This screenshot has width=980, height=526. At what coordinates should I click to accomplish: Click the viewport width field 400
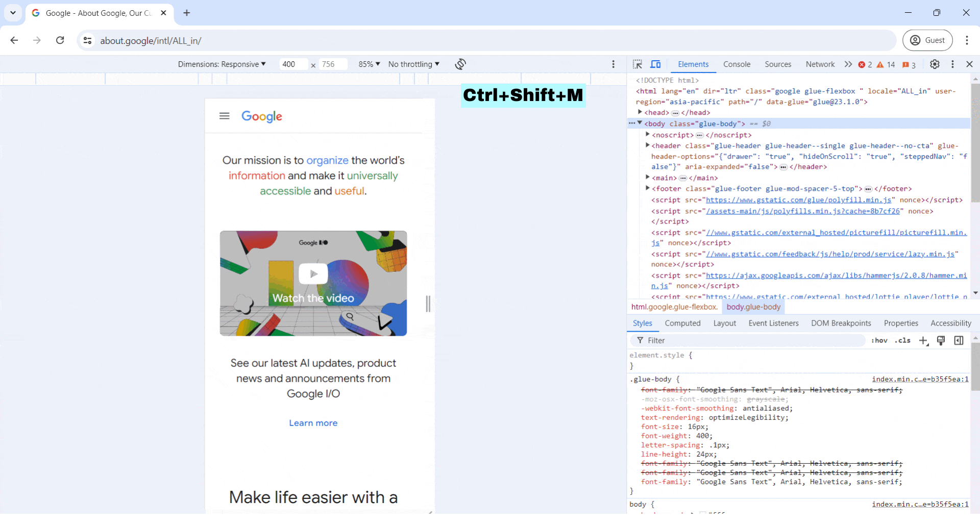point(293,64)
